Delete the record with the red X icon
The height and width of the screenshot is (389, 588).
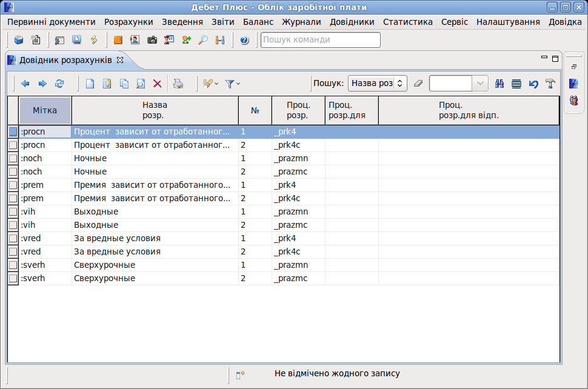(158, 84)
